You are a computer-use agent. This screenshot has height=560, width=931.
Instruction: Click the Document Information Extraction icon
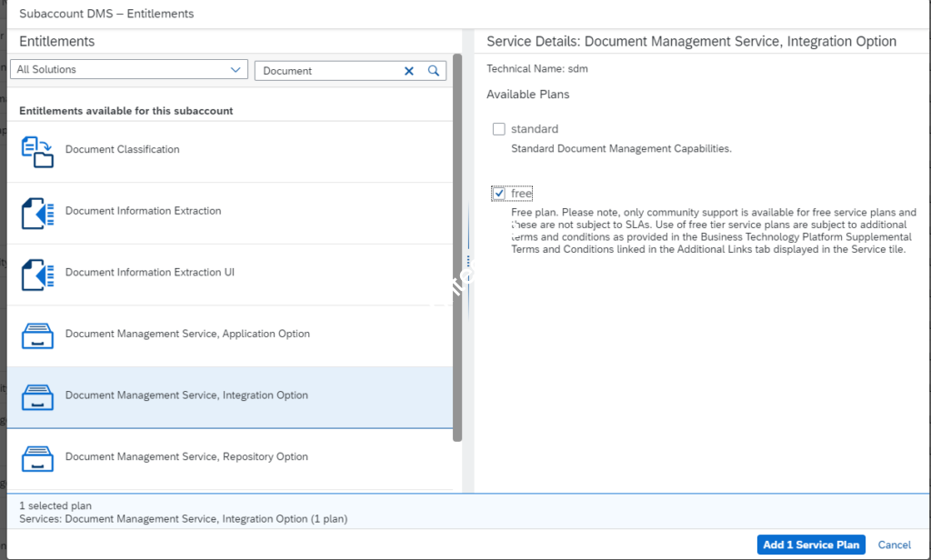[x=37, y=214]
